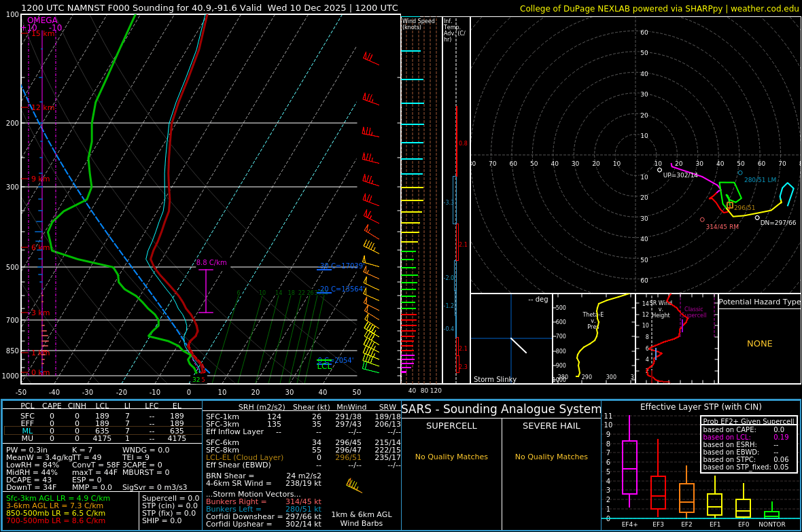Select the highlighted ML parcel row

[103, 431]
